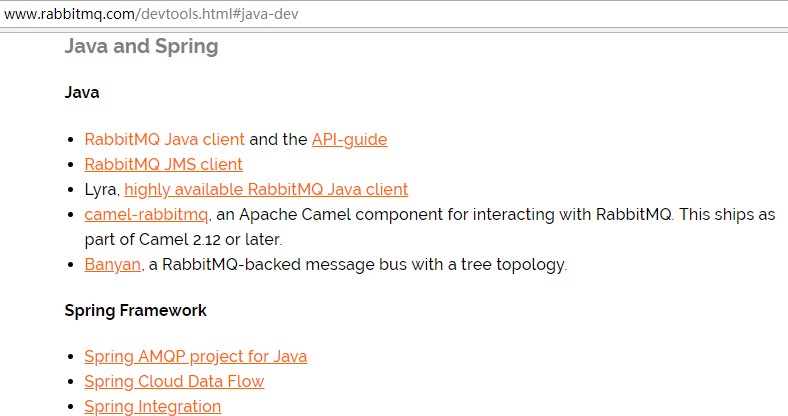Open Spring AMQP project for Java link
The image size is (788, 416).
coord(195,356)
